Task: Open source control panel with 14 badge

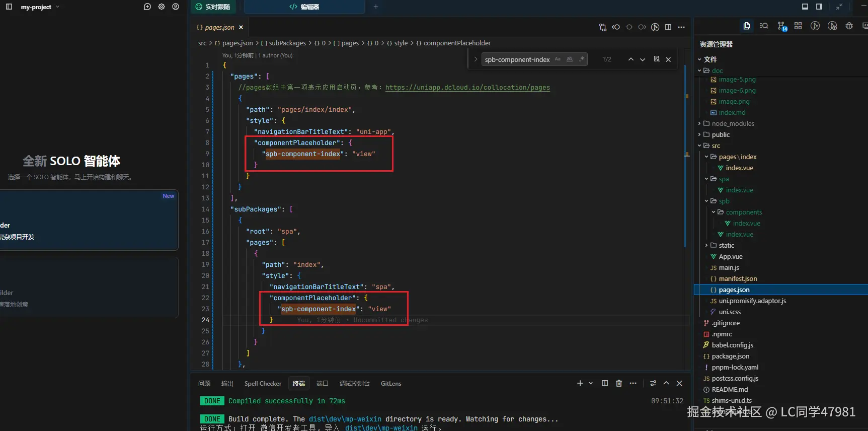Action: click(x=781, y=26)
